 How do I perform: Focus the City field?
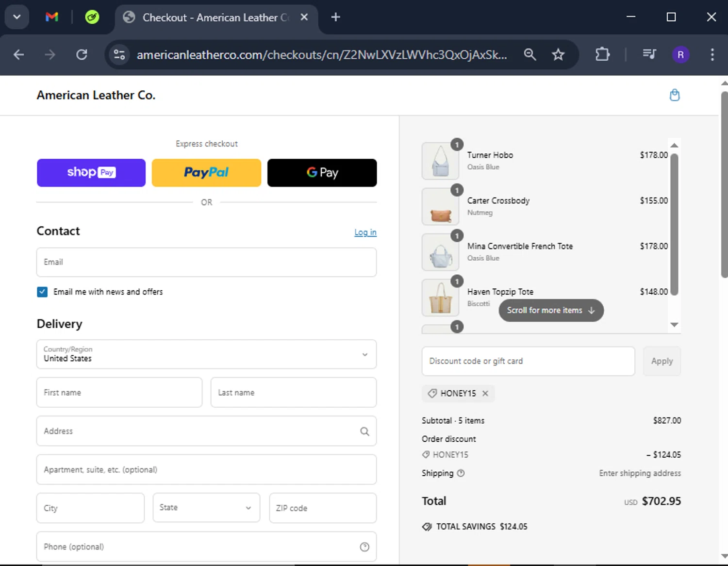tap(90, 508)
